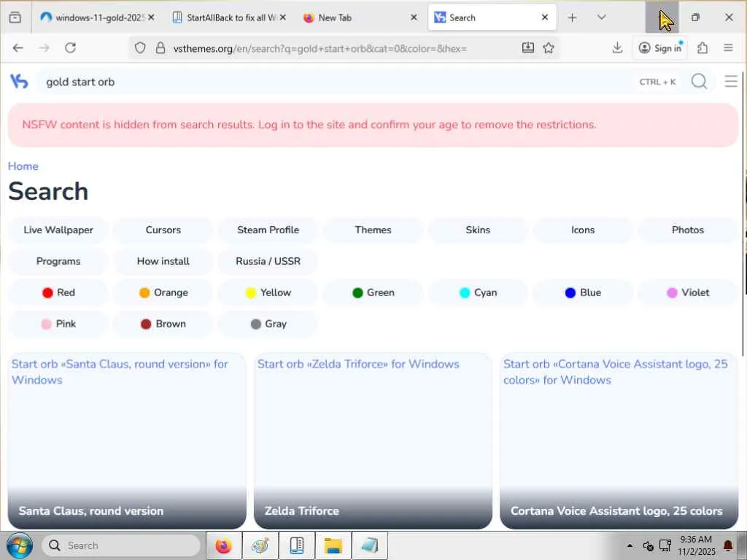Filter by Skins category

pos(477,230)
